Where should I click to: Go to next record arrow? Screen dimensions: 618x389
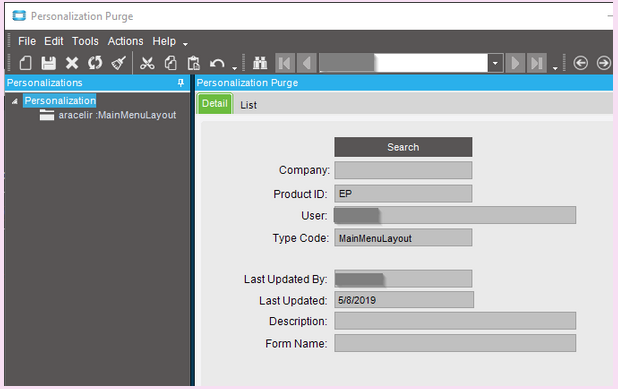pos(515,63)
